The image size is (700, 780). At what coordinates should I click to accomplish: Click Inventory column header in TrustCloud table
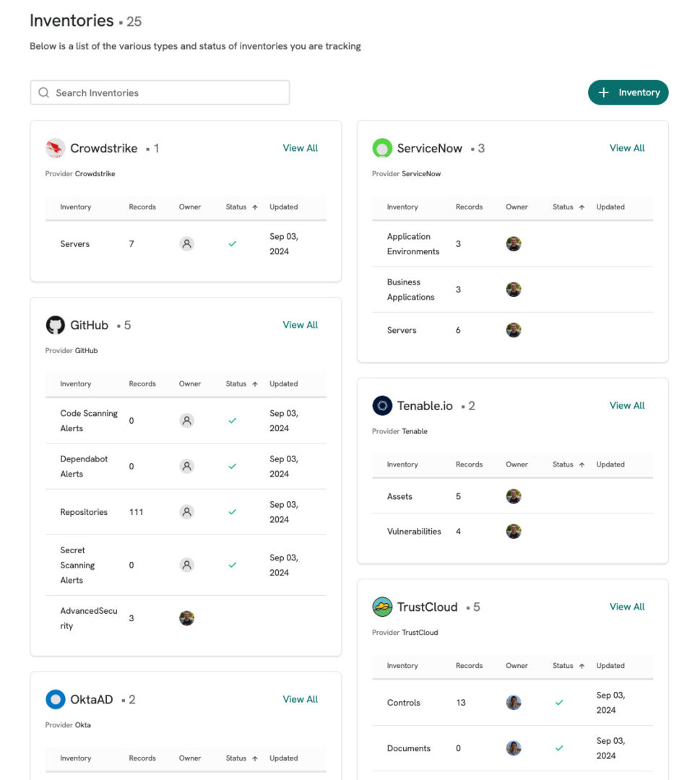402,666
